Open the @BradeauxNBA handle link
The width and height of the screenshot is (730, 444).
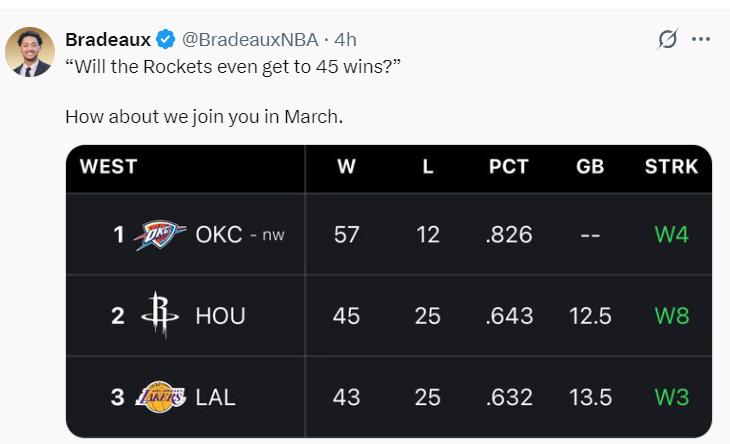click(x=250, y=40)
